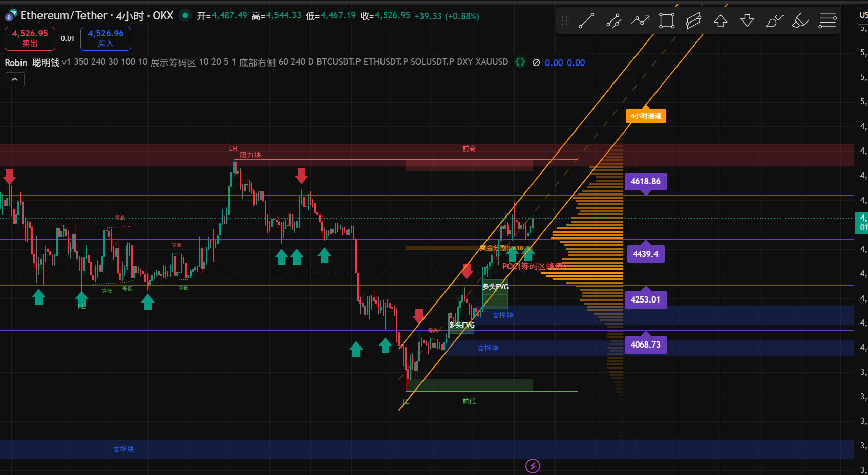Toggle the green market status dot
This screenshot has height=475, width=868.
(x=185, y=16)
